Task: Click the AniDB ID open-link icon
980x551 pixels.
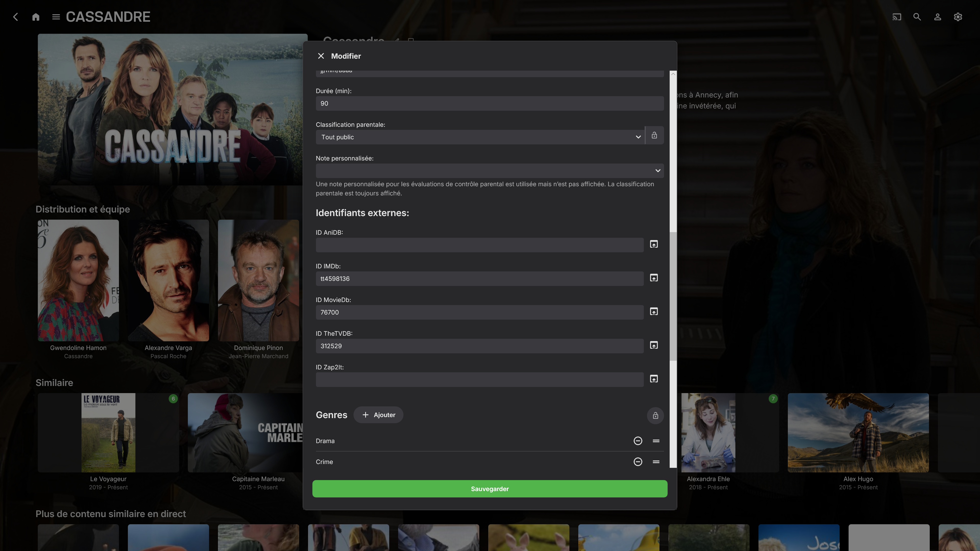Action: coord(654,245)
